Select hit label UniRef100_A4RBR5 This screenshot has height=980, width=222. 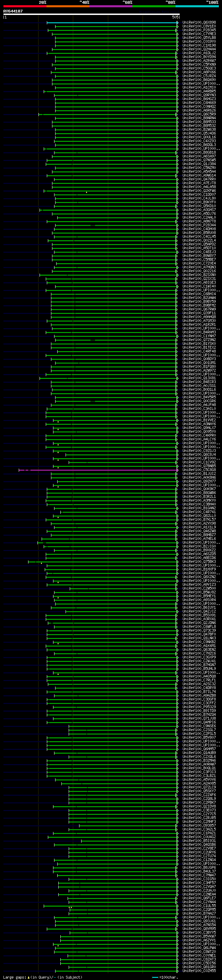[x=199, y=91]
